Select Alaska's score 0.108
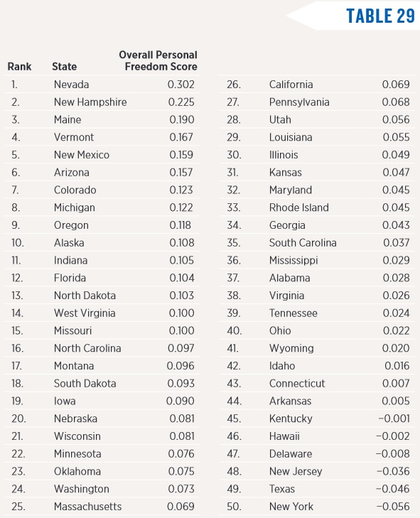 pyautogui.click(x=182, y=243)
